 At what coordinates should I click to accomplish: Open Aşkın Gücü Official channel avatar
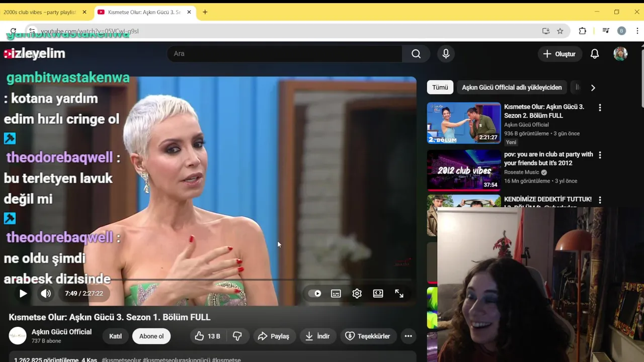coord(18,336)
